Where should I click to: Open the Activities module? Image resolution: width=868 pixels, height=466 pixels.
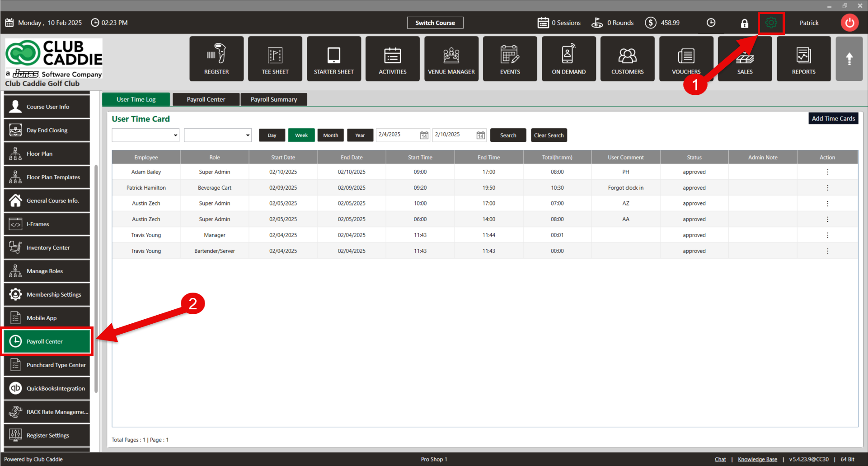click(x=393, y=59)
